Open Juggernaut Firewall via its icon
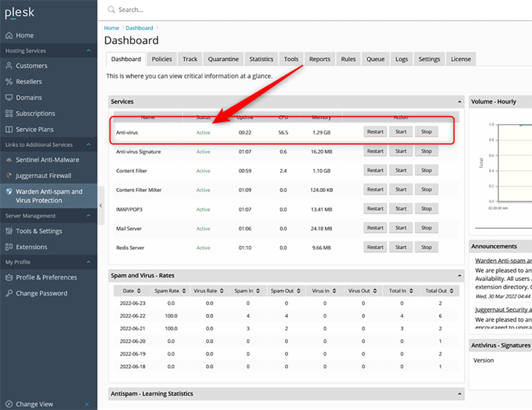This screenshot has width=532, height=410. point(9,176)
